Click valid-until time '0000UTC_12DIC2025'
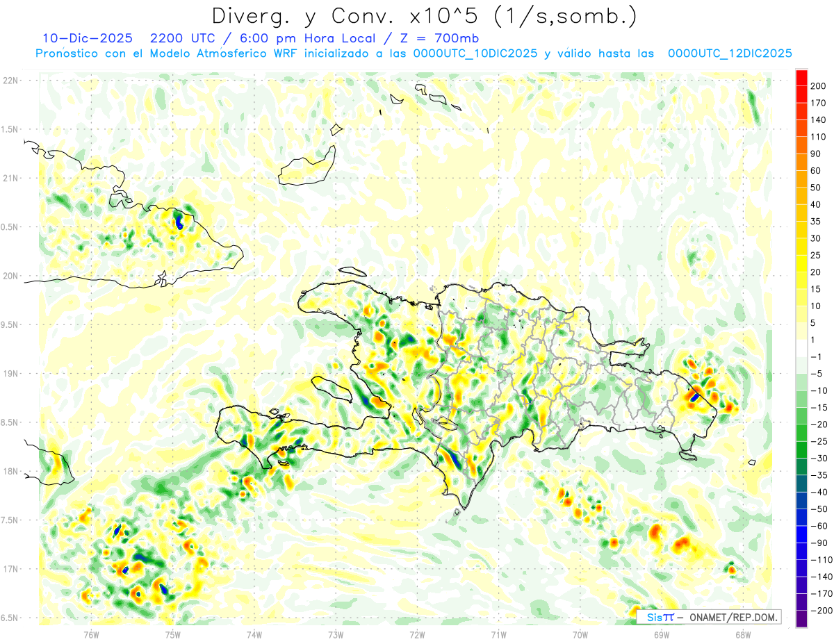This screenshot has width=834, height=644. coord(730,53)
